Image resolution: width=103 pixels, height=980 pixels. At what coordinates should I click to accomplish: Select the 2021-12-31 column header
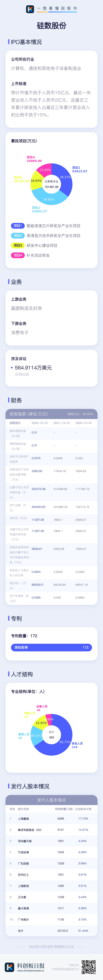[x=62, y=423]
